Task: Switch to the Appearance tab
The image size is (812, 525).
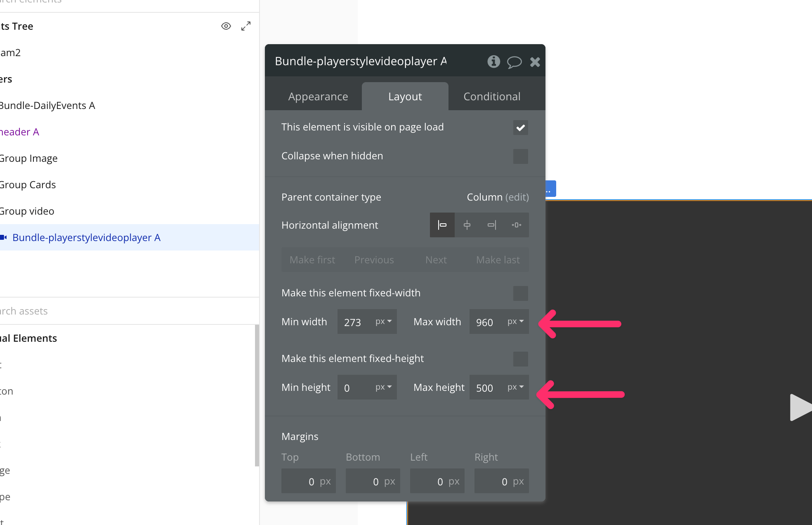Action: pyautogui.click(x=318, y=97)
